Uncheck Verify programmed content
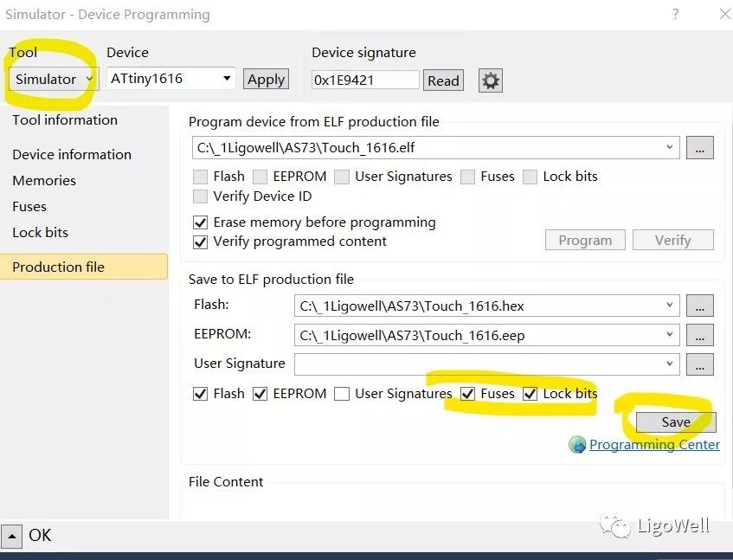This screenshot has height=560, width=733. tap(201, 242)
